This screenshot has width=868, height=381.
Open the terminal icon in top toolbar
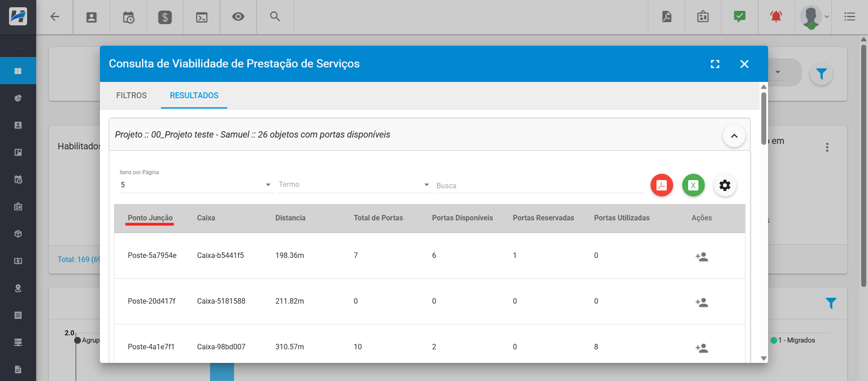coord(202,17)
